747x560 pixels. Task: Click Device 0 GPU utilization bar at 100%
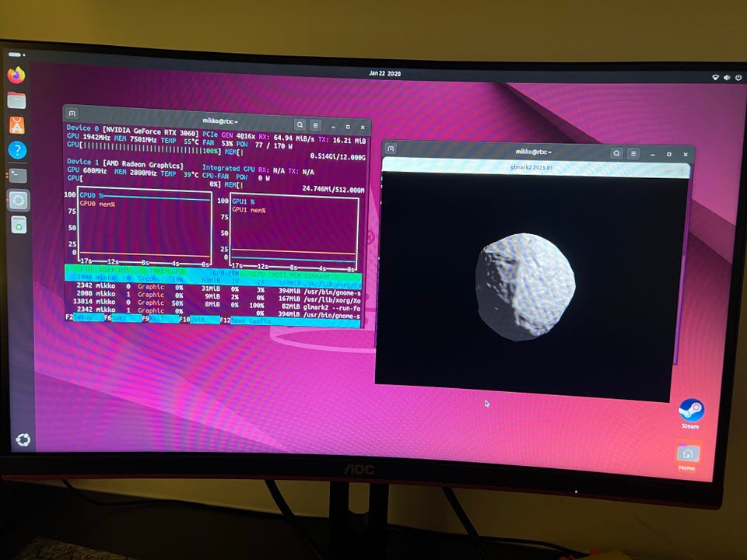(x=145, y=147)
